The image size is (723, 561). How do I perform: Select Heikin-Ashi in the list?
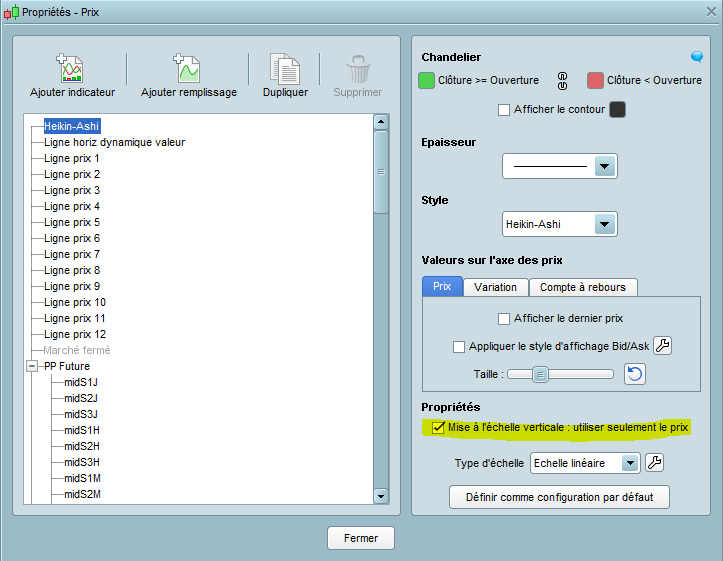click(71, 126)
